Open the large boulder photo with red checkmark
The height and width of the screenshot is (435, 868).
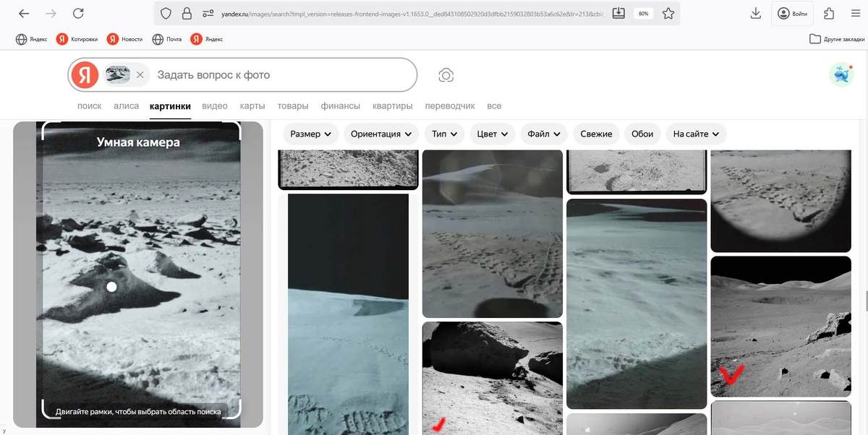point(493,379)
